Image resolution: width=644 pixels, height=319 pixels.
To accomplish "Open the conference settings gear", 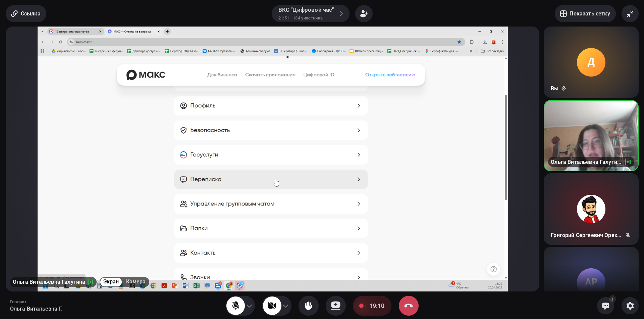I will click(630, 306).
